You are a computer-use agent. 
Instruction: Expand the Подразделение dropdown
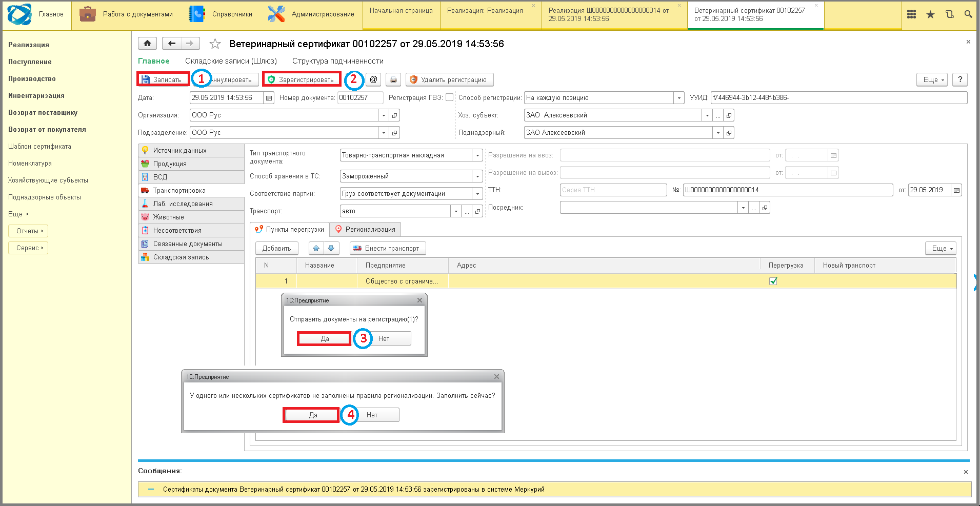(x=384, y=133)
